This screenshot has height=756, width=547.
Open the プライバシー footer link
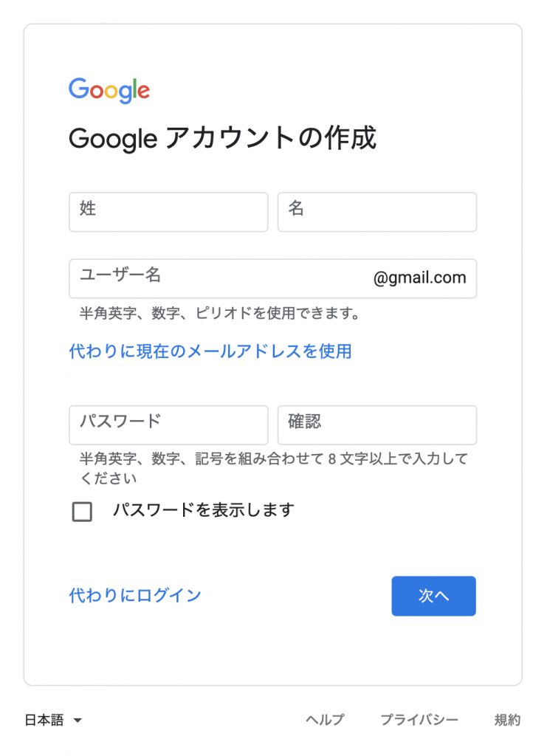tap(419, 720)
